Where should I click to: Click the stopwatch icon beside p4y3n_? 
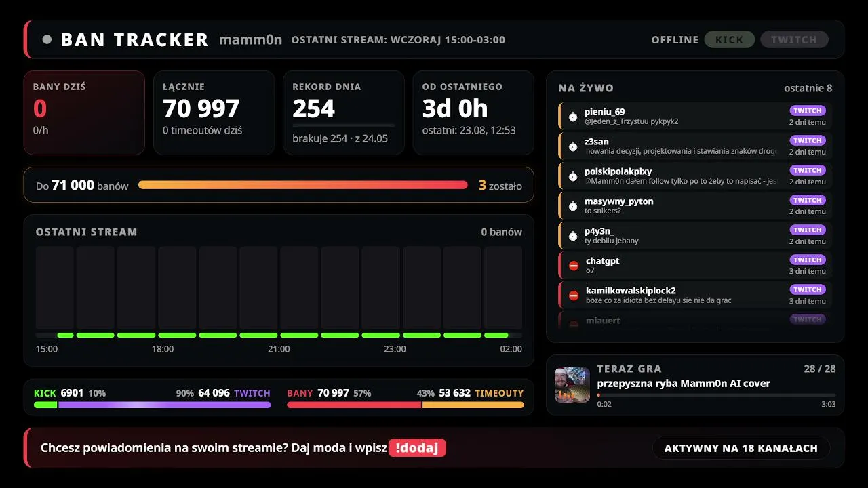573,236
